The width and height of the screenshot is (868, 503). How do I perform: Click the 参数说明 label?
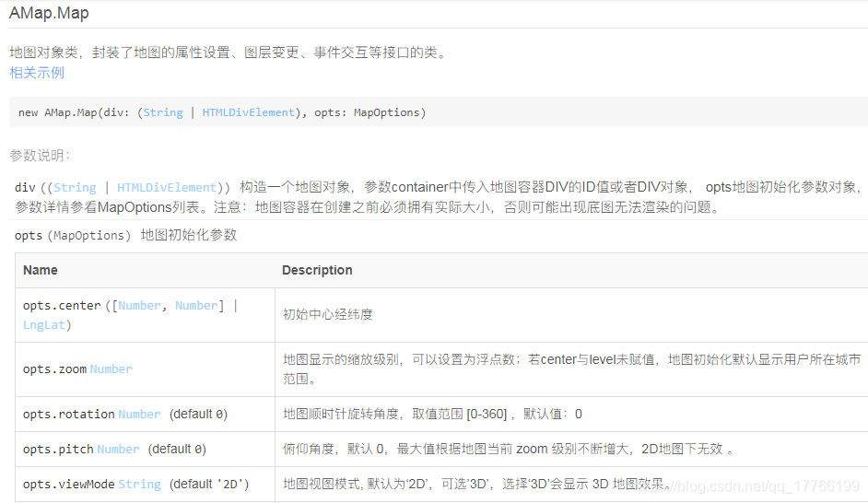[40, 156]
